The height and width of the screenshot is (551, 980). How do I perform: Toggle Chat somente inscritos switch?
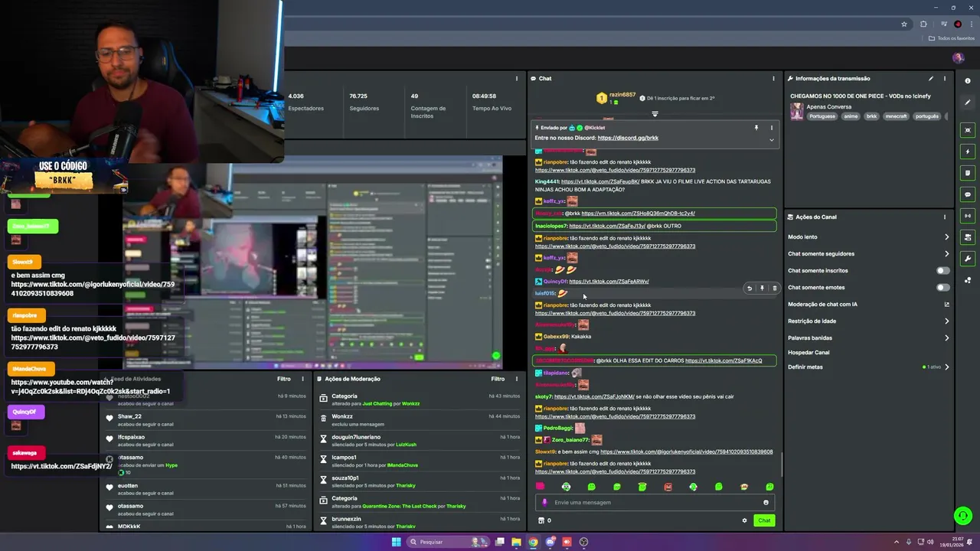[943, 270]
